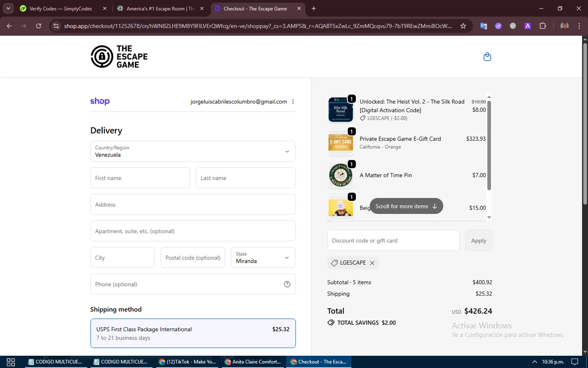Close the Checkout - The Escape Game tab
Viewport: 588px width, 368px height.
point(299,9)
